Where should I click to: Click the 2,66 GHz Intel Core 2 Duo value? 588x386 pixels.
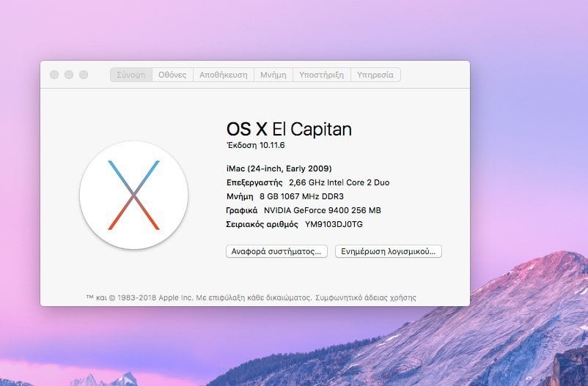339,182
